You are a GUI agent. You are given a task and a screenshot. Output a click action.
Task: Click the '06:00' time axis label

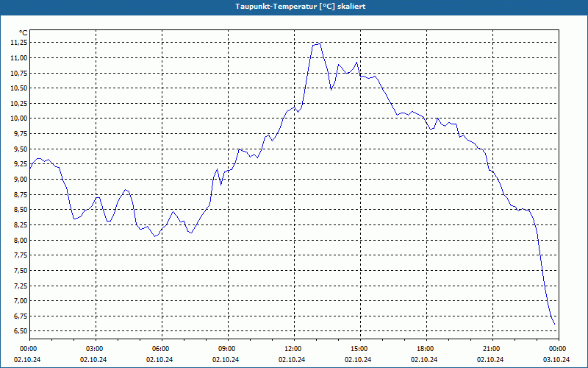point(162,349)
